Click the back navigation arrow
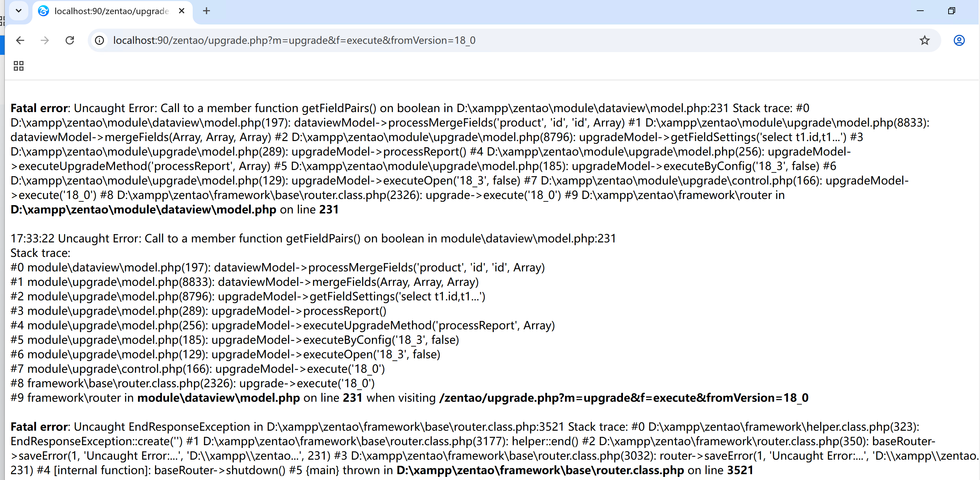The image size is (980, 480). coord(20,40)
